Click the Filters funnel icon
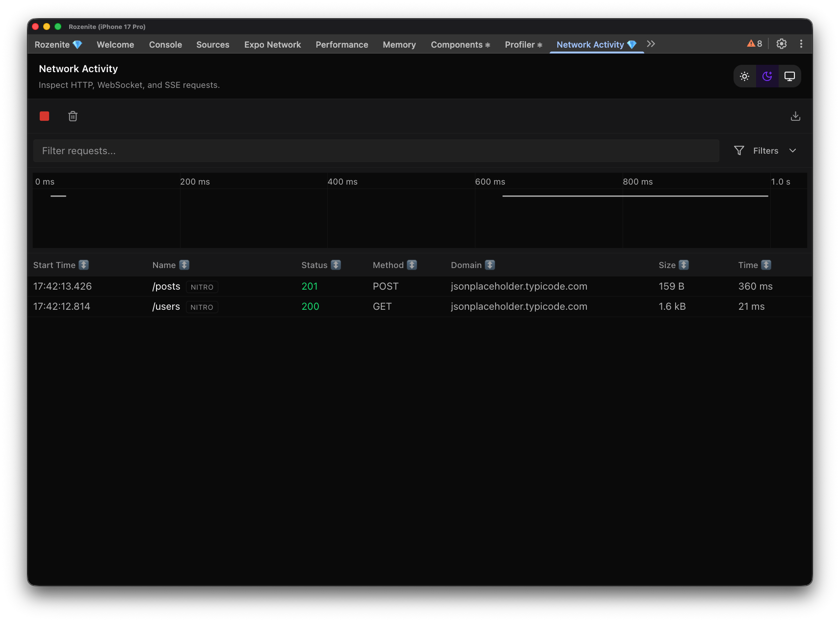 tap(739, 151)
